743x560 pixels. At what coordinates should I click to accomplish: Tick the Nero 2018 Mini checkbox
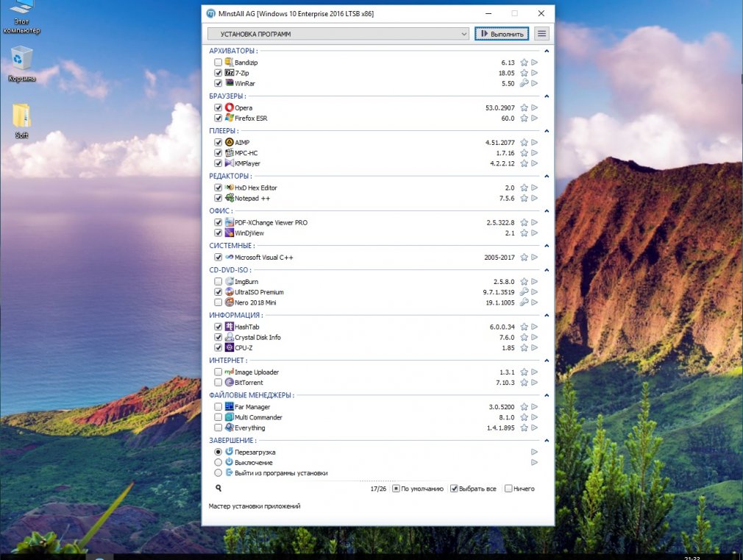coord(218,302)
